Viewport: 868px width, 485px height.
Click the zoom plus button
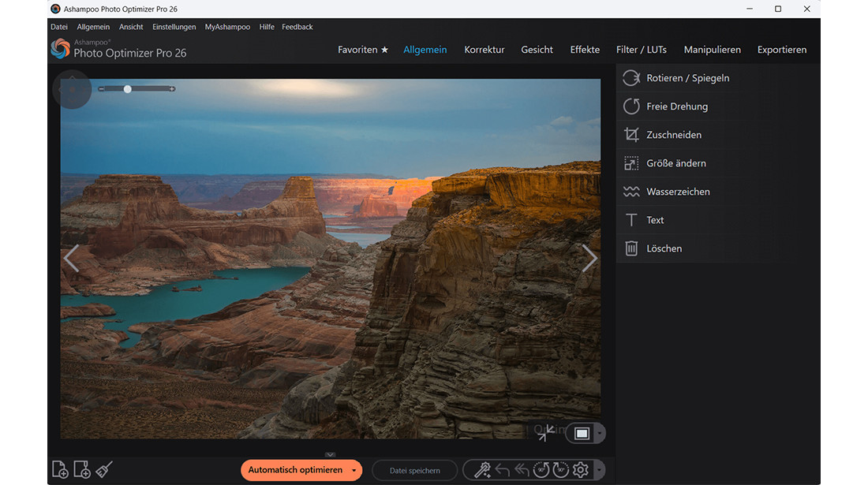click(x=172, y=89)
